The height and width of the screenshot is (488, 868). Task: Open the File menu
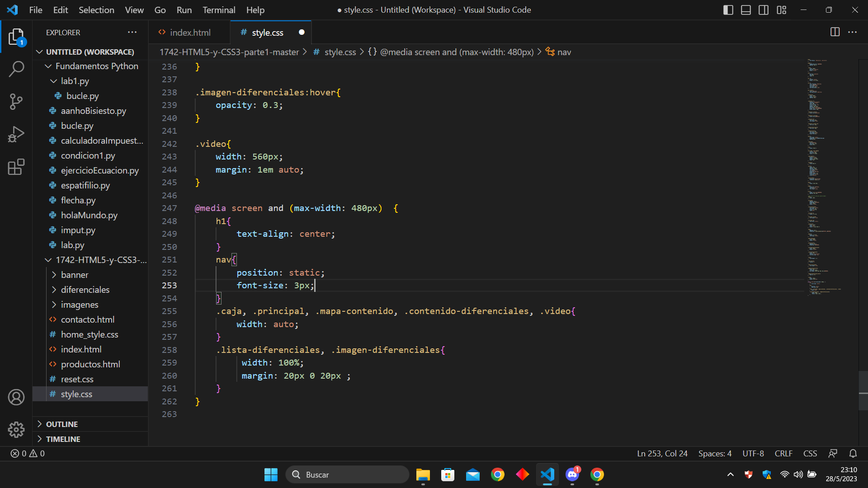pos(36,10)
